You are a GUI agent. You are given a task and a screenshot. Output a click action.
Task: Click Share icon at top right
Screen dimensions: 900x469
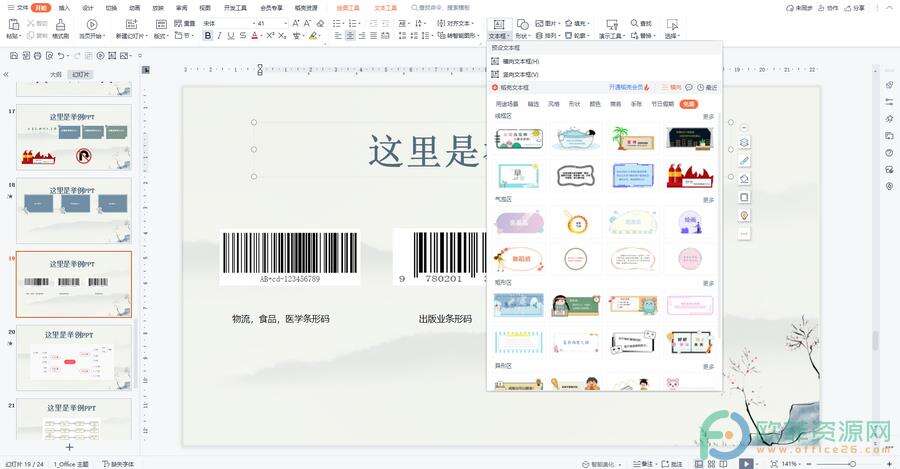854,8
